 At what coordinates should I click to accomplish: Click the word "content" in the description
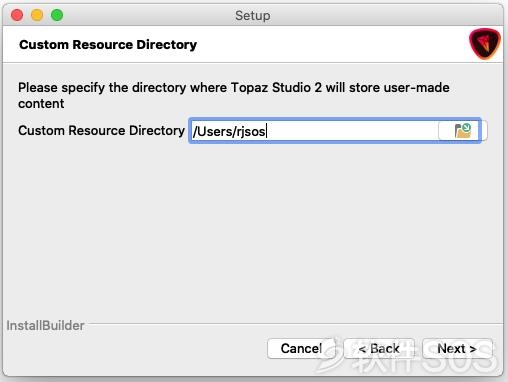41,104
